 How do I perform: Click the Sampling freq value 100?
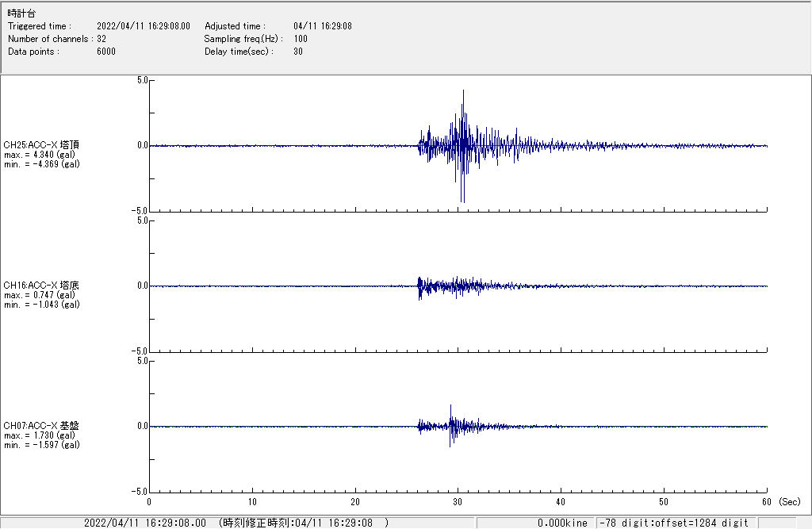301,39
